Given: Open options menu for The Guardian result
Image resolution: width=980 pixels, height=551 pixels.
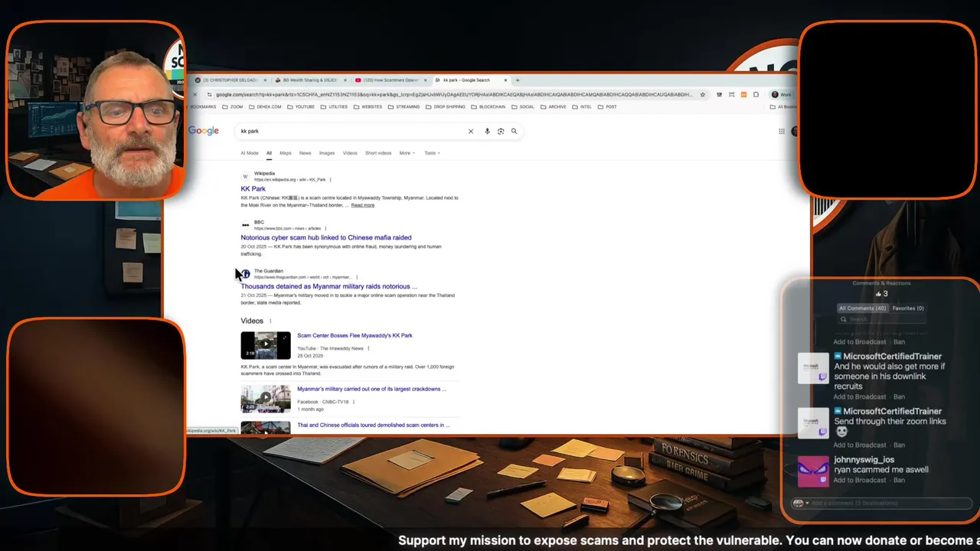Looking at the screenshot, I should click(357, 277).
